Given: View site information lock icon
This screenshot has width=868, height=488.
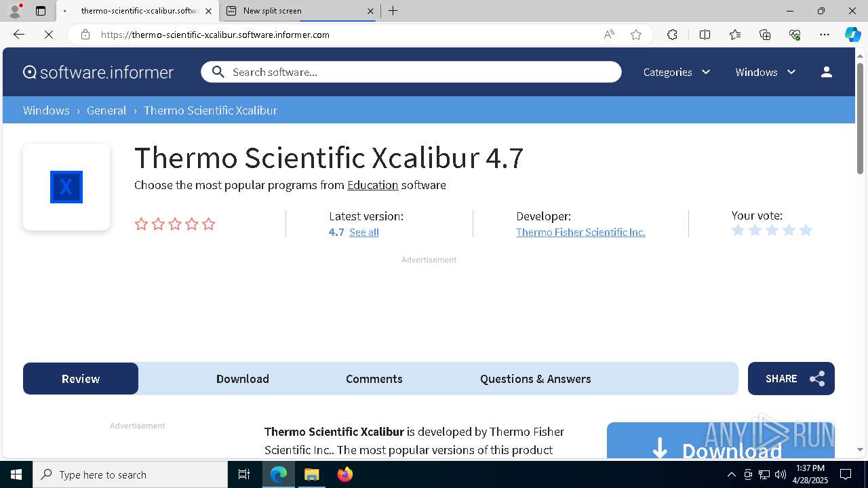Looking at the screenshot, I should (85, 35).
